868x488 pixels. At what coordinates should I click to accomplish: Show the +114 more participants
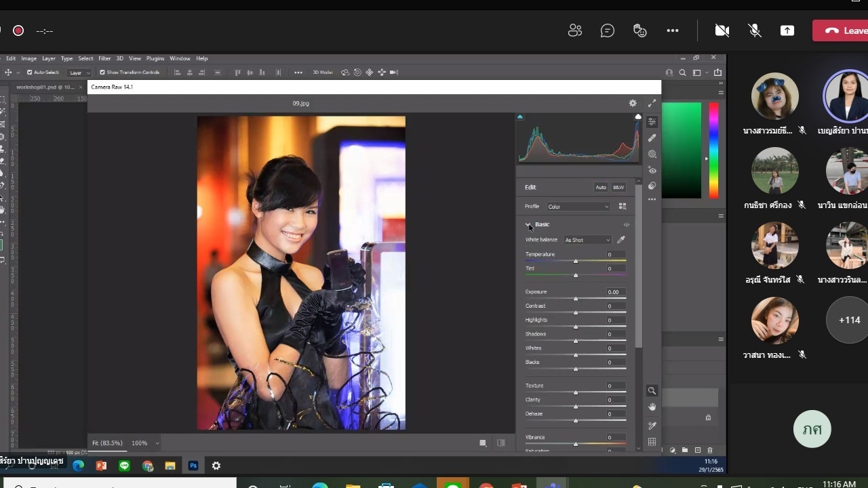849,320
